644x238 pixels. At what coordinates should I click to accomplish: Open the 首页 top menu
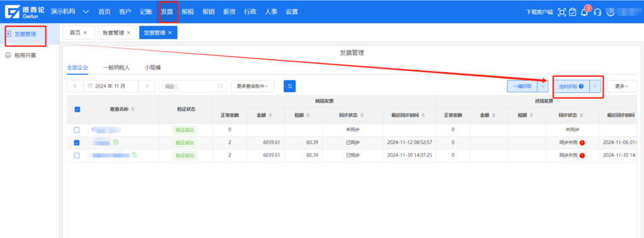[x=104, y=11]
